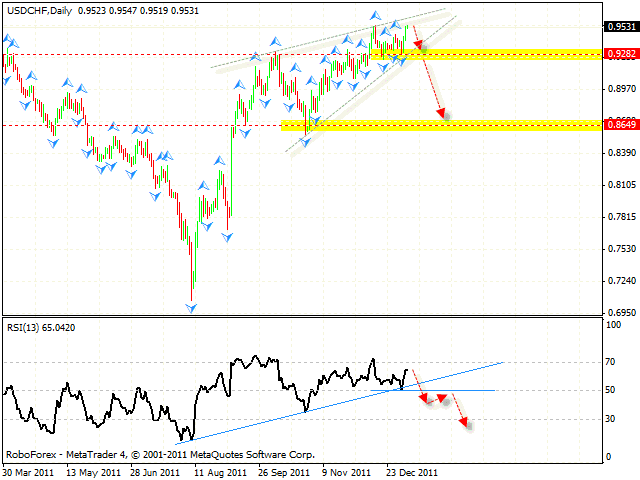Click the lower yellow support zone at 0.8649

coord(440,125)
